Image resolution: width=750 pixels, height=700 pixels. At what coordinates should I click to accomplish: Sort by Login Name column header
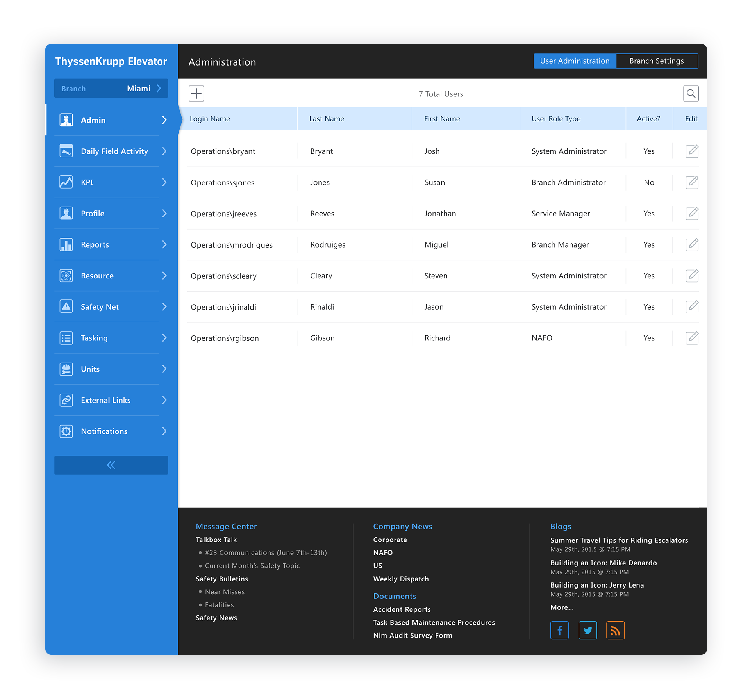click(x=210, y=119)
